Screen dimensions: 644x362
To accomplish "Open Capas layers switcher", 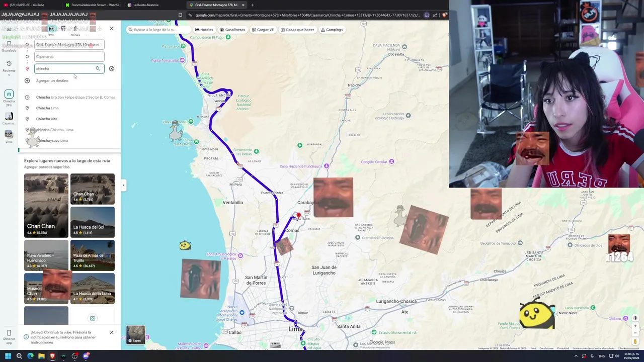I will pyautogui.click(x=135, y=335).
